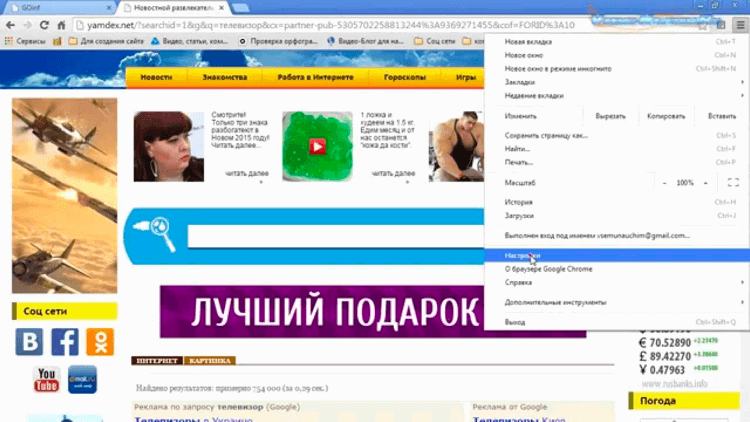Image resolution: width=750 pixels, height=422 pixels.
Task: Open Гороскопы site nav tab
Action: coord(405,77)
